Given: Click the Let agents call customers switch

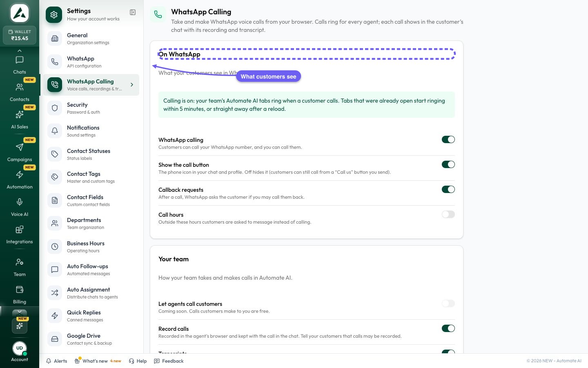Looking at the screenshot, I should pyautogui.click(x=448, y=303).
